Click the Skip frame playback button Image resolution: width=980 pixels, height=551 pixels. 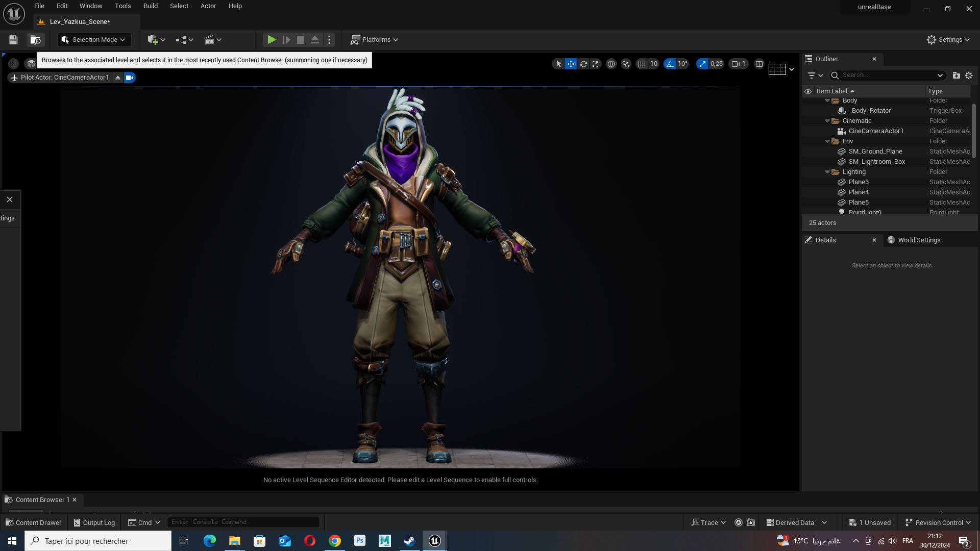click(x=286, y=40)
